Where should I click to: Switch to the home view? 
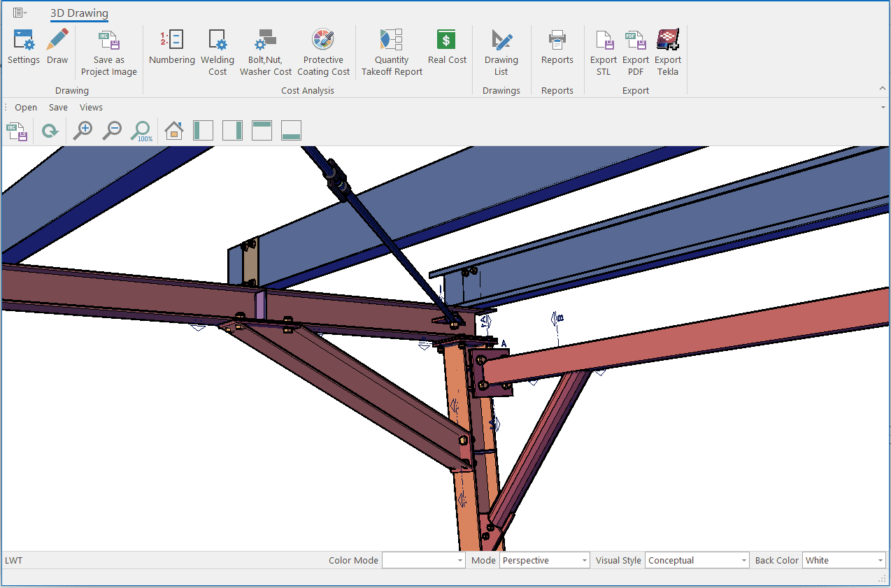(x=173, y=131)
